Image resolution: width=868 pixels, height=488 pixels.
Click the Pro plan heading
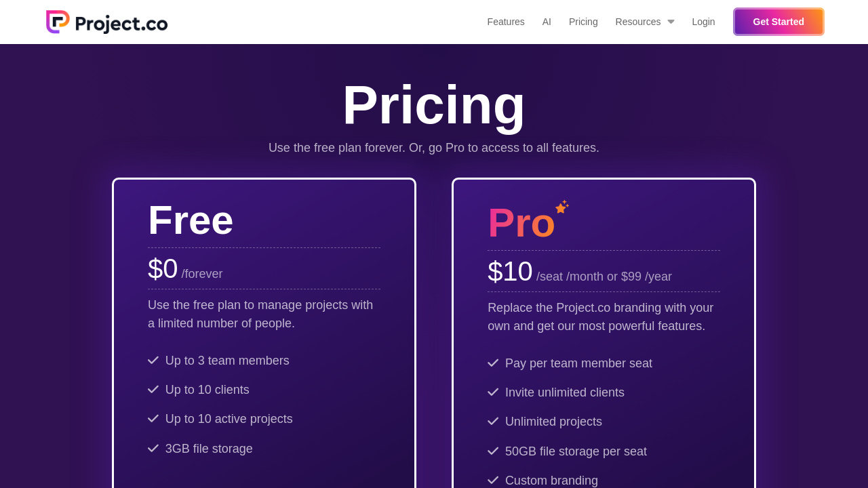coord(521,223)
